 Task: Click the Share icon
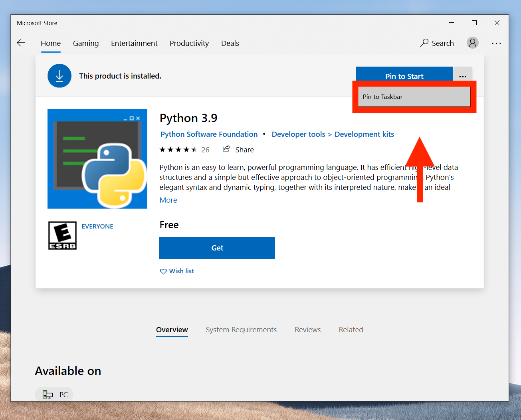coord(226,149)
